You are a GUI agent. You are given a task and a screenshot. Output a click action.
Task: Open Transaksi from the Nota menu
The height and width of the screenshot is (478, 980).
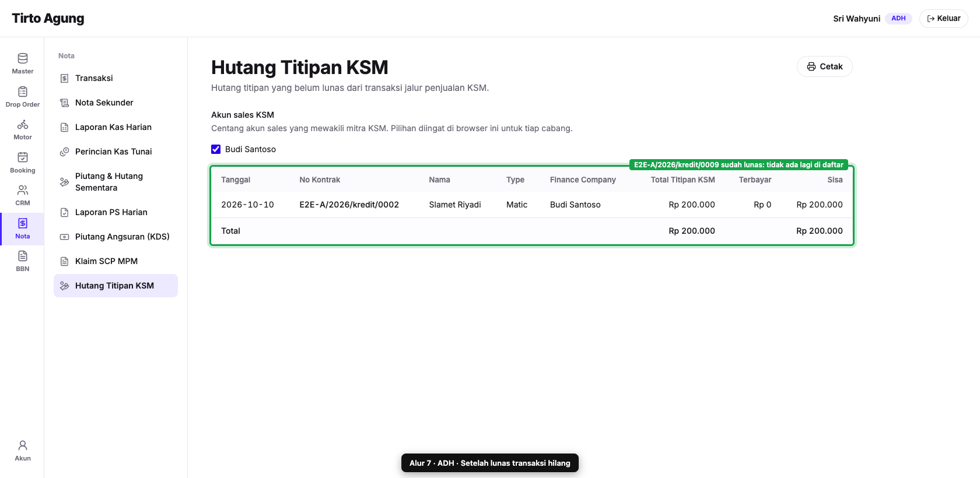point(116,78)
